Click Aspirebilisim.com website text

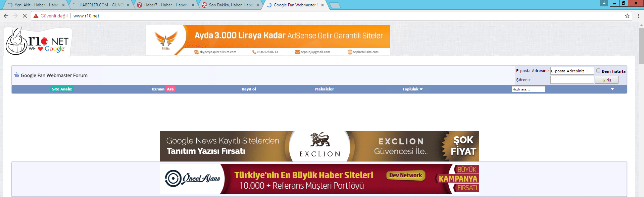pyautogui.click(x=365, y=52)
